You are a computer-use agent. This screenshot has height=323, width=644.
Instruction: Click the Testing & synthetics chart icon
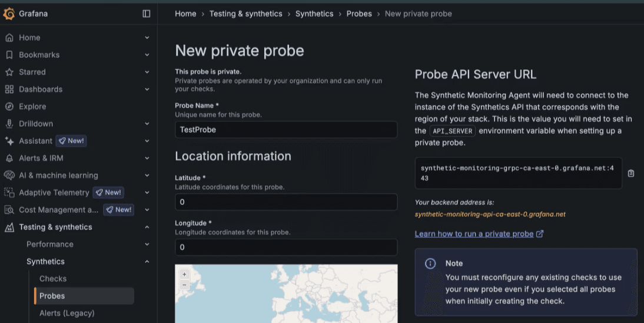click(x=9, y=227)
